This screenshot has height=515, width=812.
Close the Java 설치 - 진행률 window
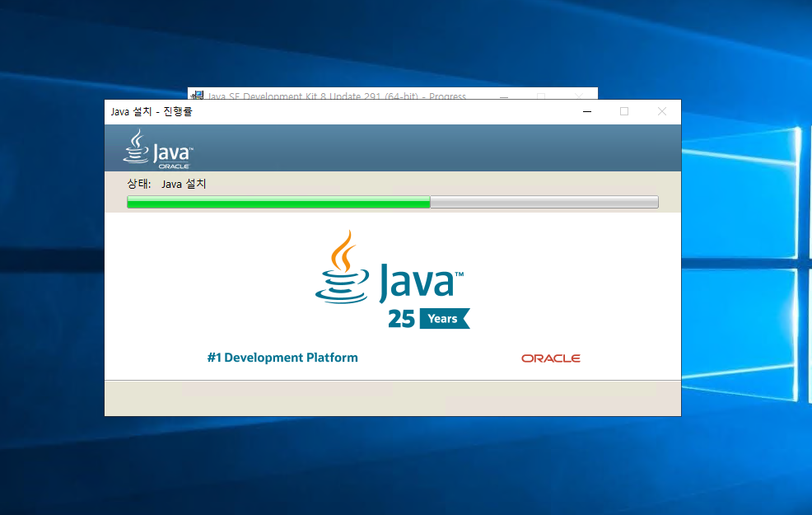(662, 111)
